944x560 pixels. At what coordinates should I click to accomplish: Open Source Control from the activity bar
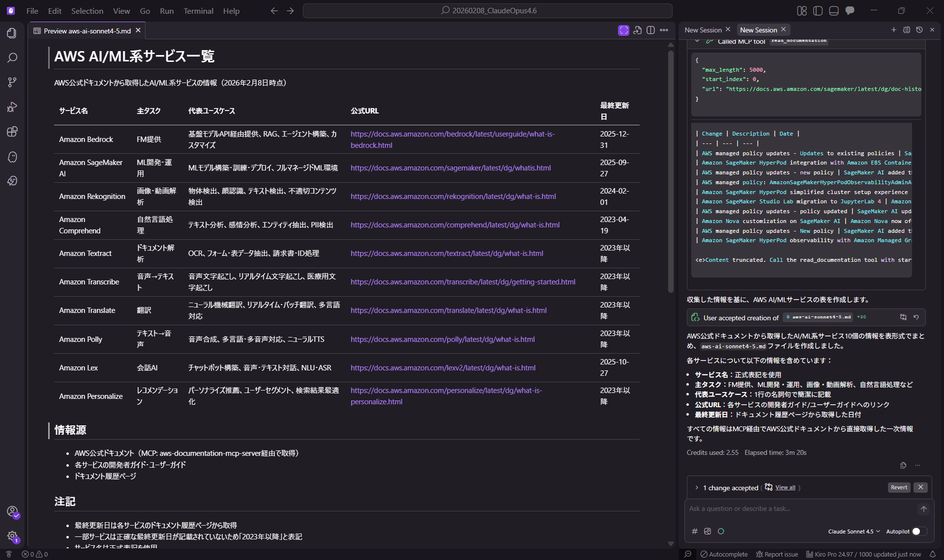click(x=12, y=82)
